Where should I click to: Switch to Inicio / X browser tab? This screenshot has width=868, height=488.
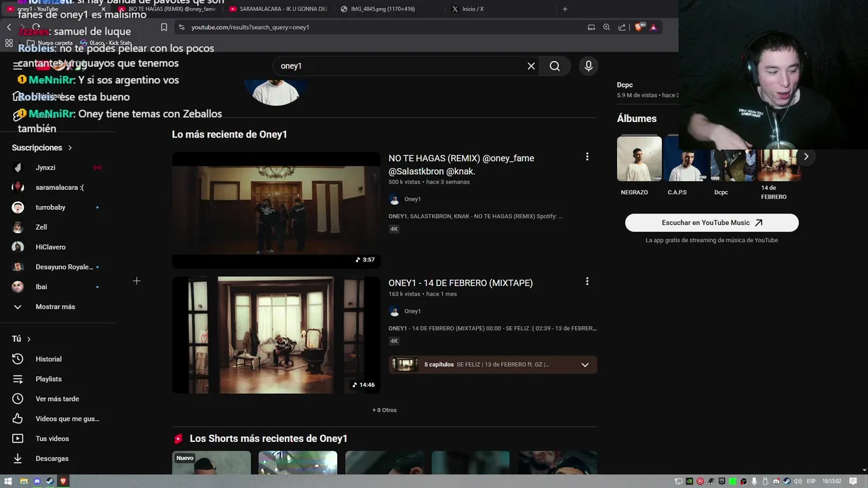[500, 9]
